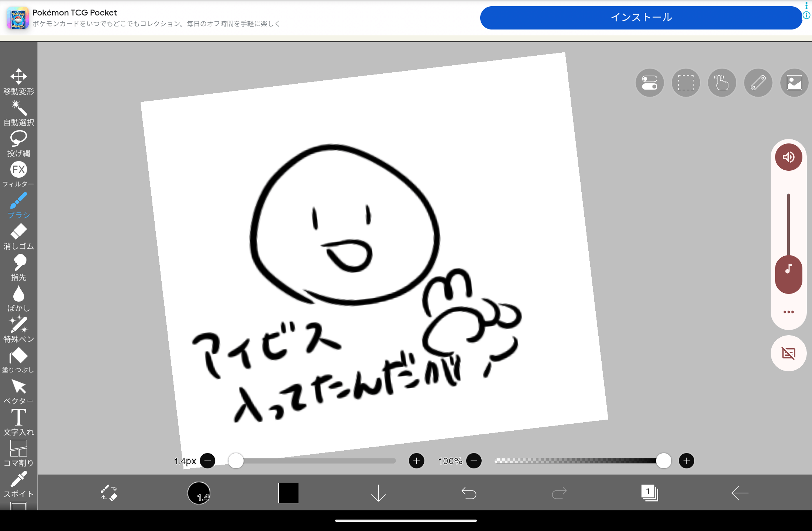Toggle the stabilizer finger-touch setting icon
The width and height of the screenshot is (812, 531).
coord(722,83)
